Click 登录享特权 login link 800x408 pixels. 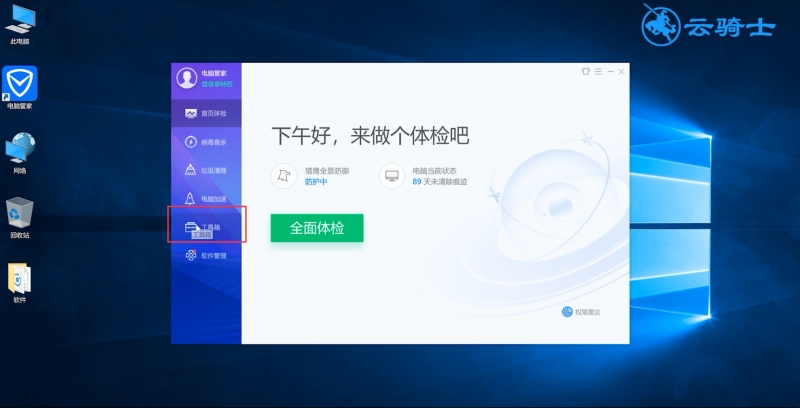click(217, 84)
